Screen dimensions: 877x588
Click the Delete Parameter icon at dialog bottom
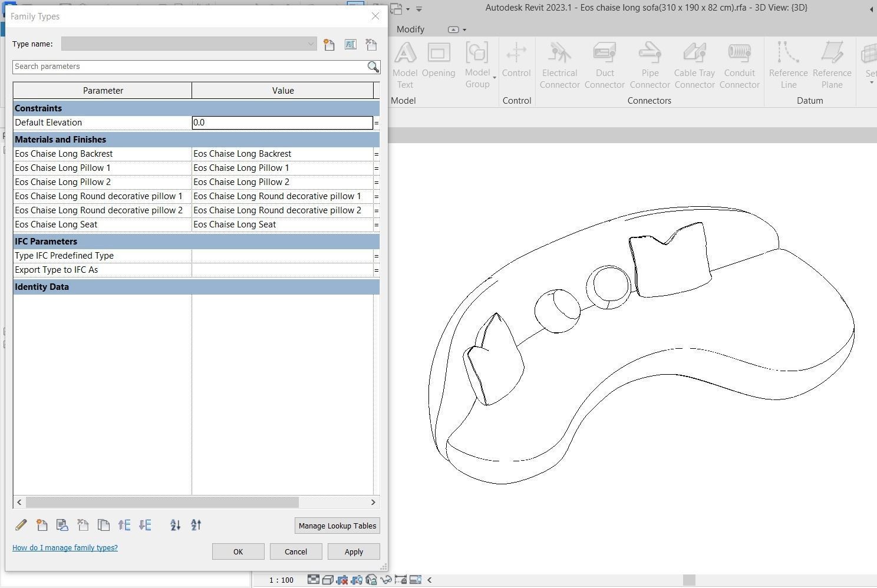83,525
